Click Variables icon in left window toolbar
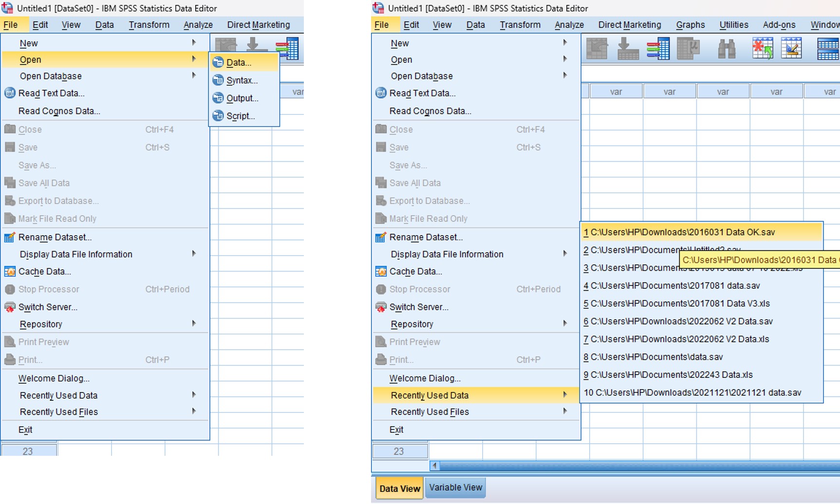840x504 pixels. coord(287,49)
